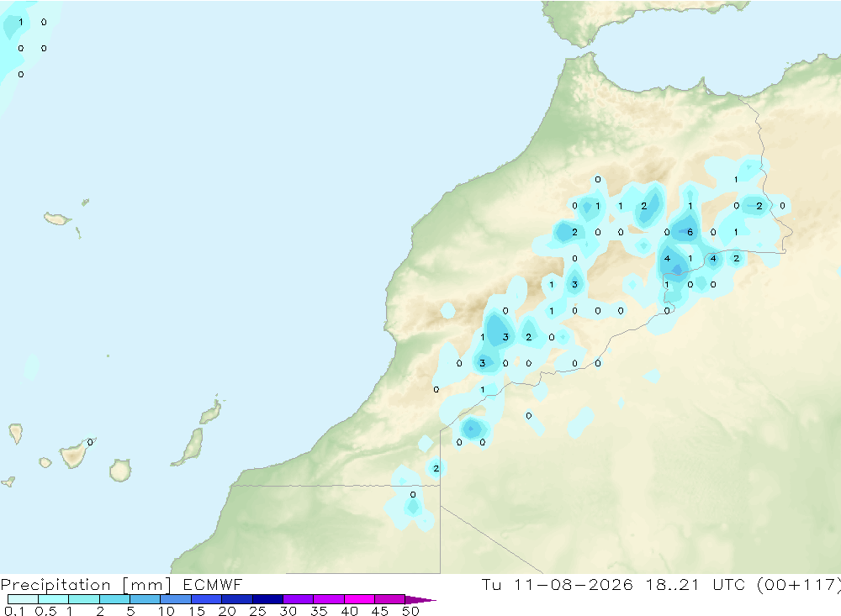This screenshot has height=616, width=841.
Task: Select the 45–50 mm legend swatch
Action: point(389,599)
